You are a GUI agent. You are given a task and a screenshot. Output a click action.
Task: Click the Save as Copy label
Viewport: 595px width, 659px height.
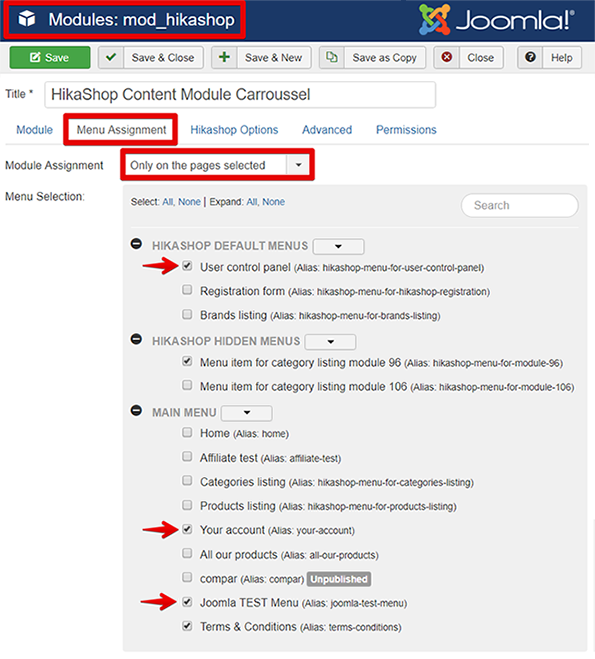384,58
